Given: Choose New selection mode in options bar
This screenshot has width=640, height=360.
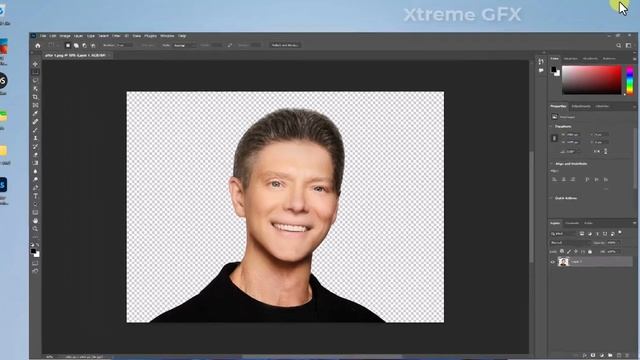Looking at the screenshot, I should pos(68,45).
